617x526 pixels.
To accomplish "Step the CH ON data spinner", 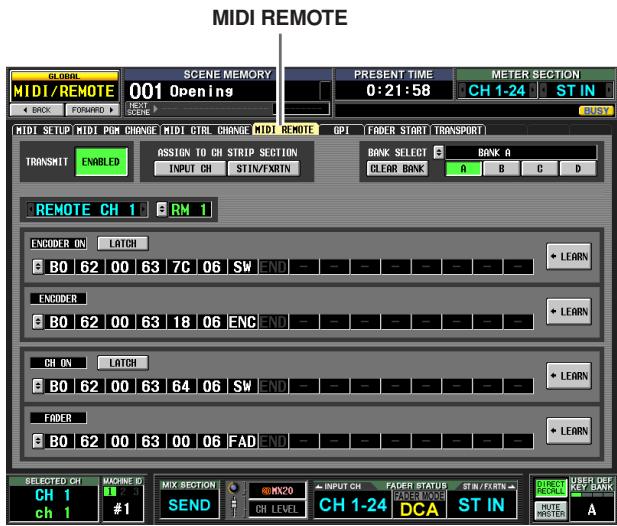I will click(38, 386).
